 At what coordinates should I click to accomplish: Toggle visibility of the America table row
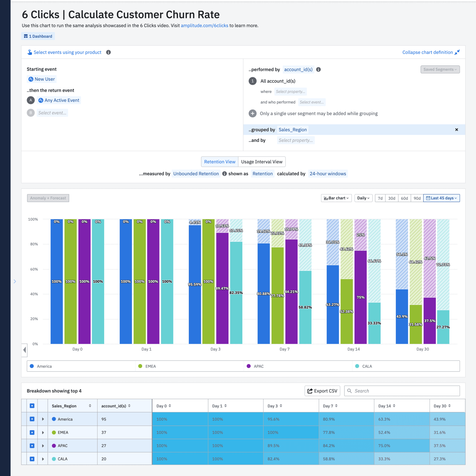(x=32, y=419)
